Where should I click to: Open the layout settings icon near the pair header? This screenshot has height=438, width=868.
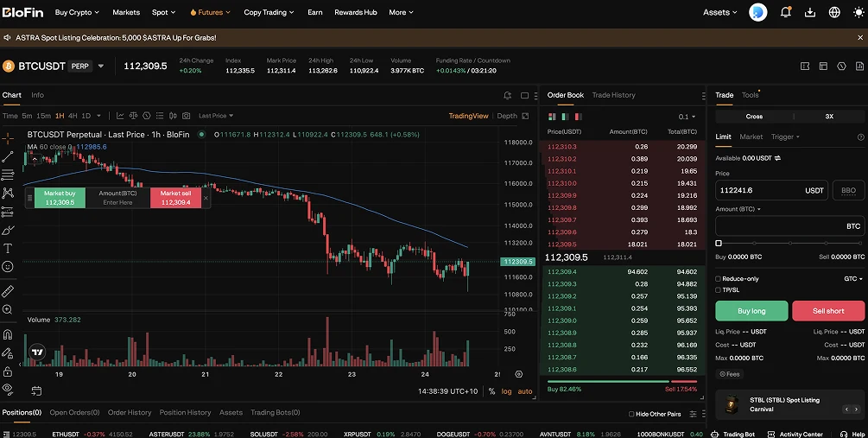point(823,66)
